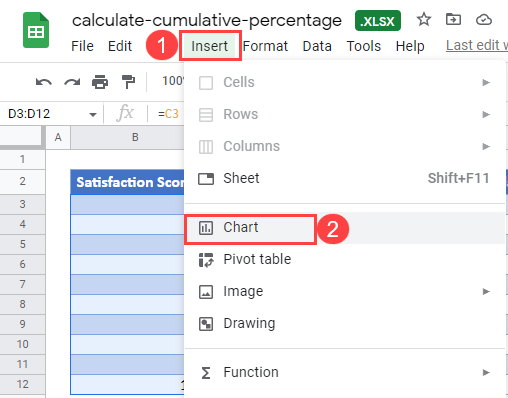
Task: Select row 7 header
Action: (22, 284)
